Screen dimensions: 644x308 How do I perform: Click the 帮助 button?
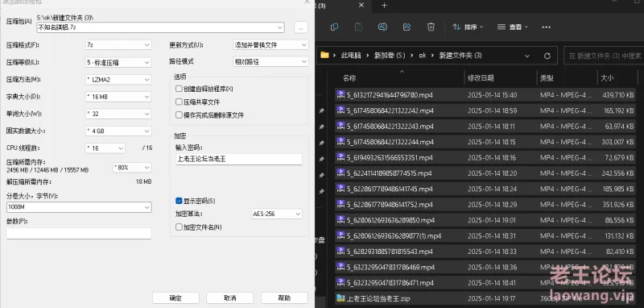(x=284, y=298)
